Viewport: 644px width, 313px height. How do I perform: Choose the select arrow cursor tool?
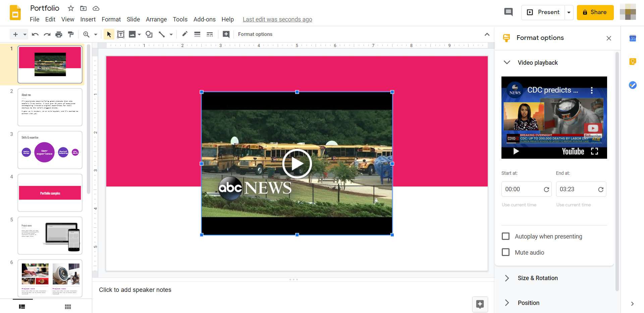tap(109, 34)
